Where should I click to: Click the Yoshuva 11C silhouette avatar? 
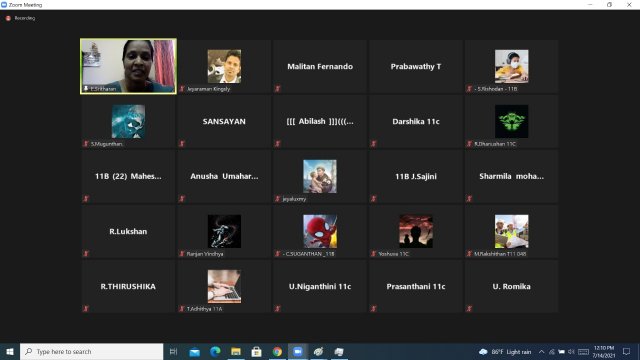(x=416, y=231)
